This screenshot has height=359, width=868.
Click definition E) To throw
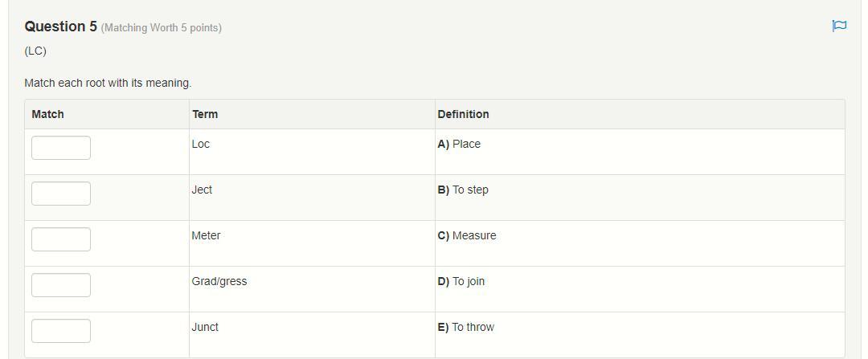tap(466, 328)
